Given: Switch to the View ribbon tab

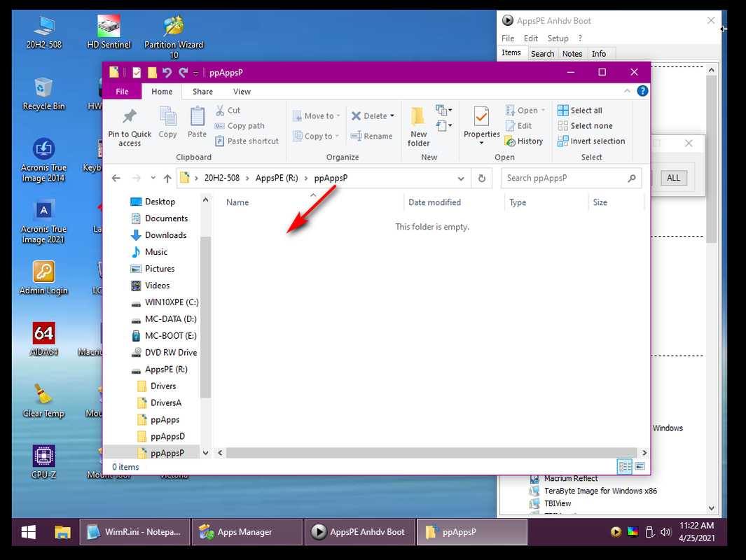Looking at the screenshot, I should pyautogui.click(x=242, y=91).
